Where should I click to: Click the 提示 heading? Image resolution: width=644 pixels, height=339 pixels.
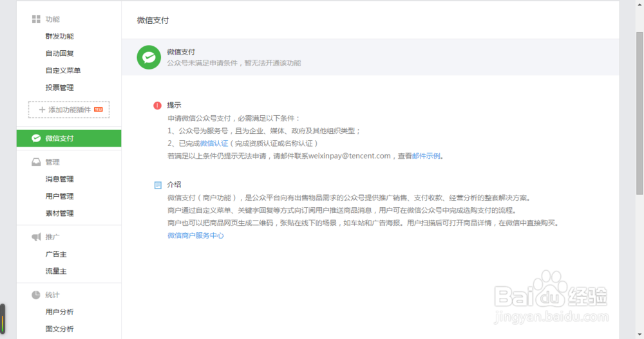[174, 105]
